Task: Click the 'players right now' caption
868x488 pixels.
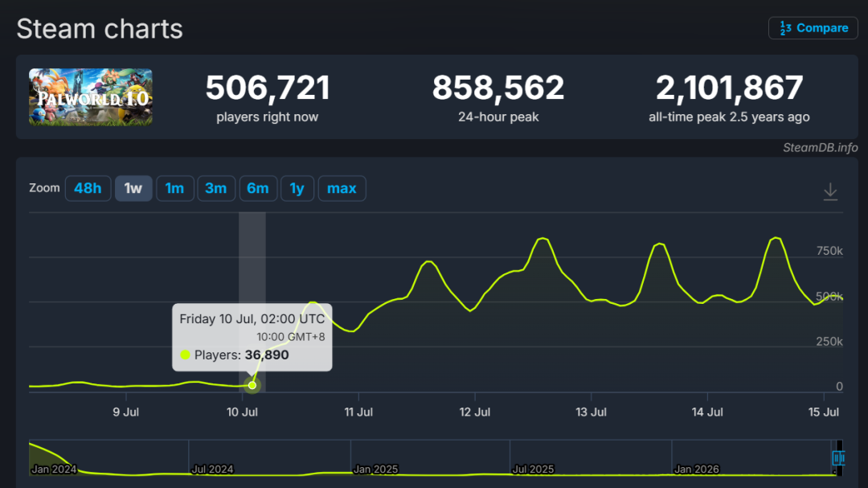Action: pos(268,117)
